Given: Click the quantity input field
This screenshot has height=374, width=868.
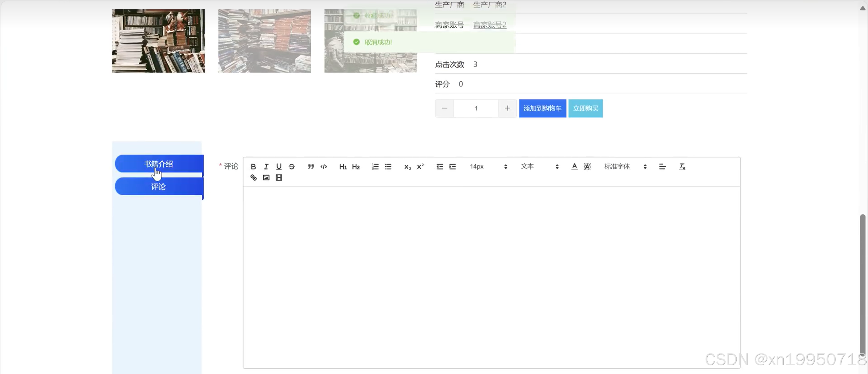Looking at the screenshot, I should (x=476, y=108).
